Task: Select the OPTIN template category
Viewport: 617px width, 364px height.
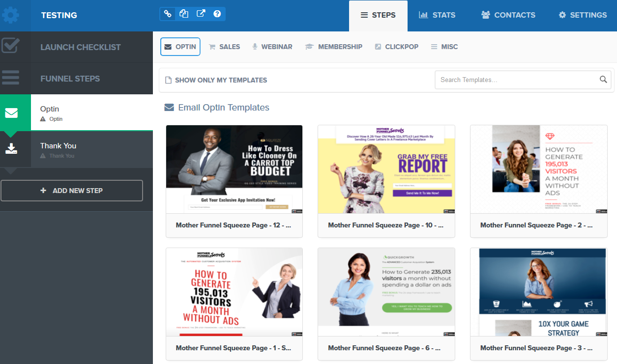Action: point(180,47)
